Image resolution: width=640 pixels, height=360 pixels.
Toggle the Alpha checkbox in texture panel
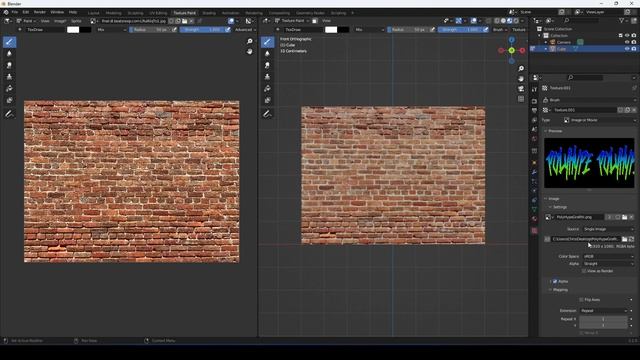[555, 281]
